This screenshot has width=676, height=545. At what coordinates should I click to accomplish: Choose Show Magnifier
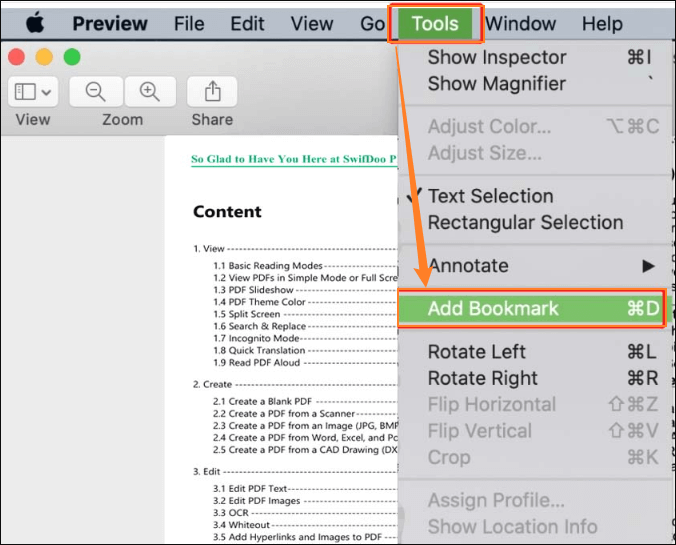tap(535, 84)
